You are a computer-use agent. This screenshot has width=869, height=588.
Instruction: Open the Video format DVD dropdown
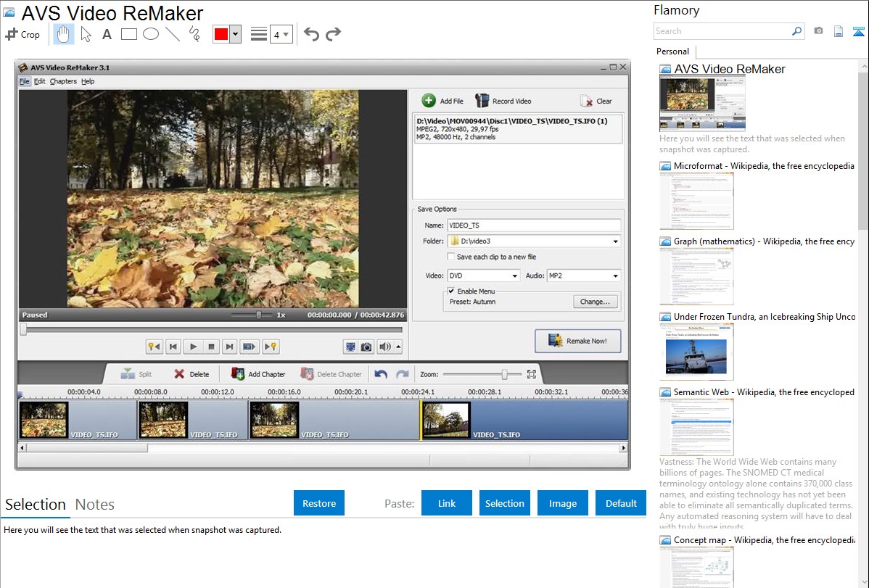(514, 276)
